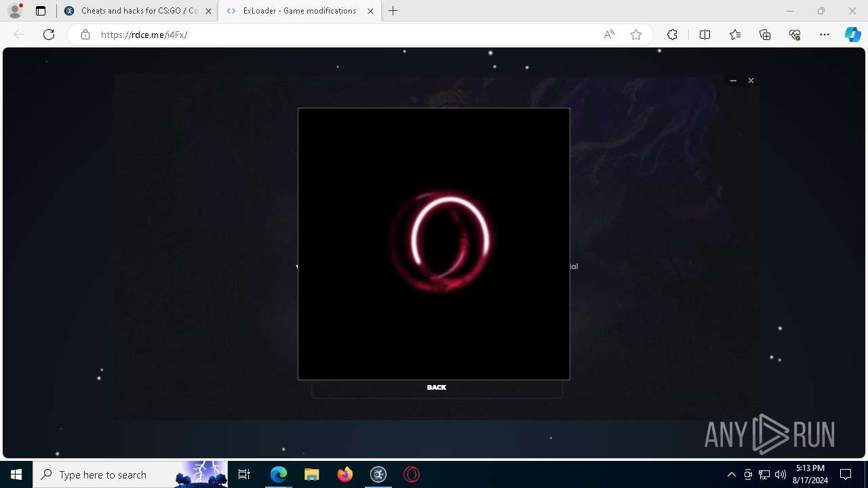Refresh the current page
Viewport: 868px width, 488px height.
pyautogui.click(x=49, y=35)
